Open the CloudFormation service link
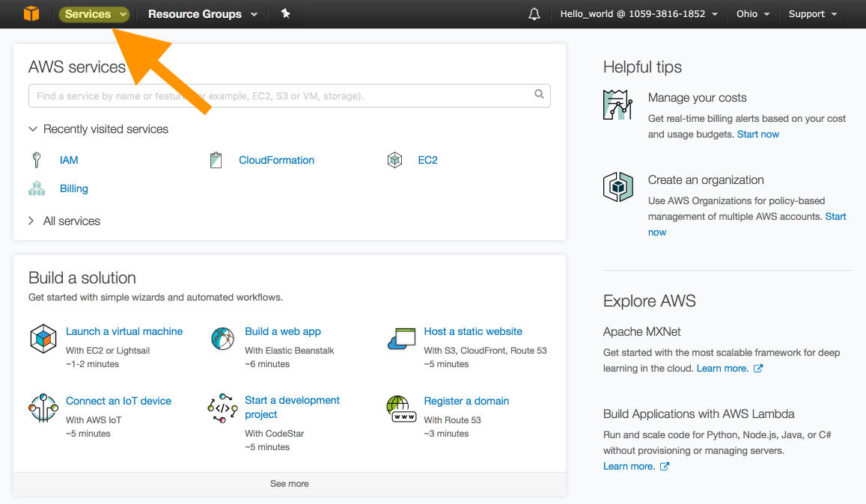 (x=276, y=160)
